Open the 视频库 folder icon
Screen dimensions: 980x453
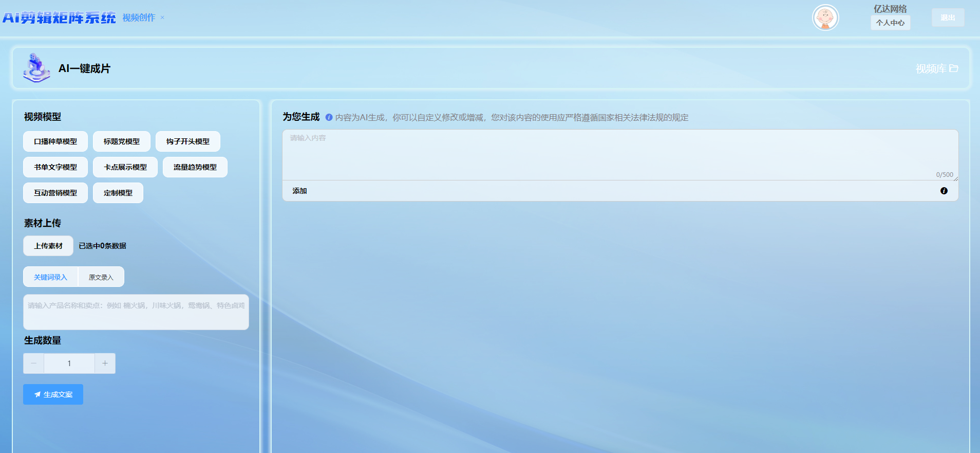953,68
